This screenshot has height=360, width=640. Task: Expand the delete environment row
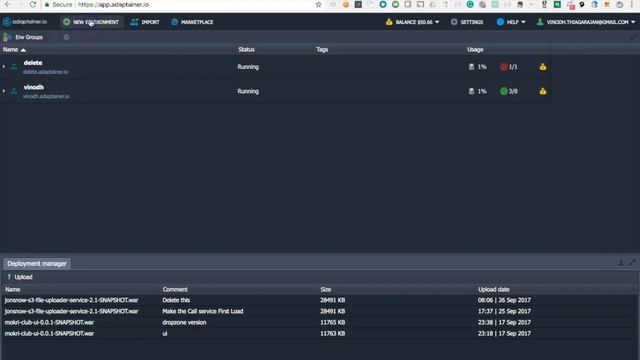[4, 67]
